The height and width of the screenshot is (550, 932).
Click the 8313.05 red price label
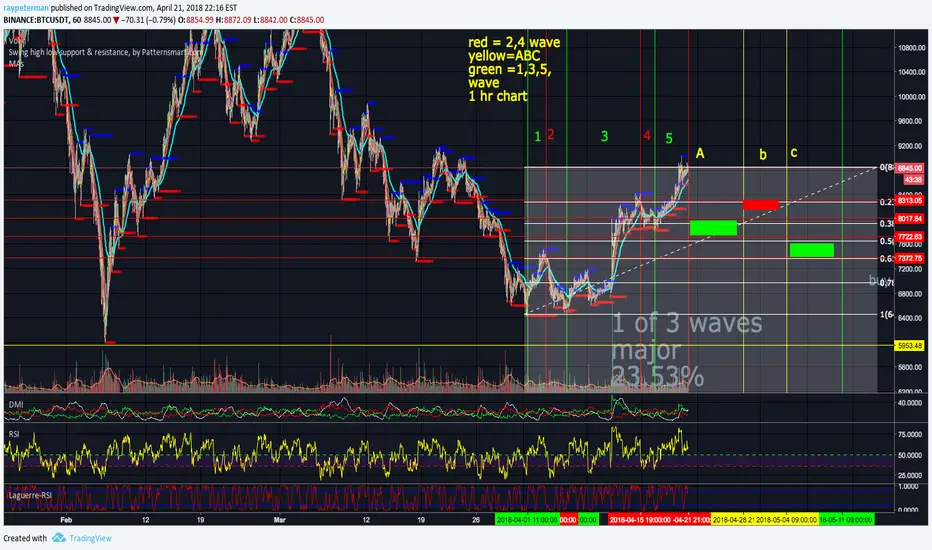click(x=909, y=201)
